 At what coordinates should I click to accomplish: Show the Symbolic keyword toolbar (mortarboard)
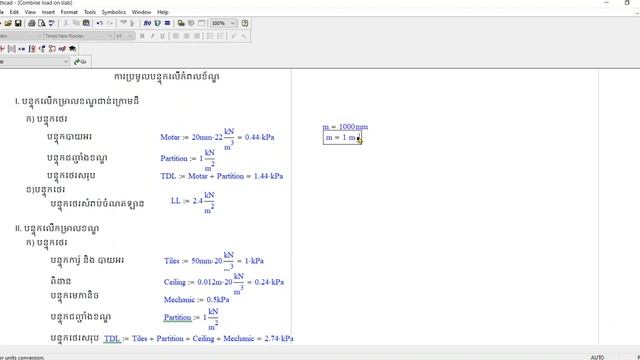(72, 49)
